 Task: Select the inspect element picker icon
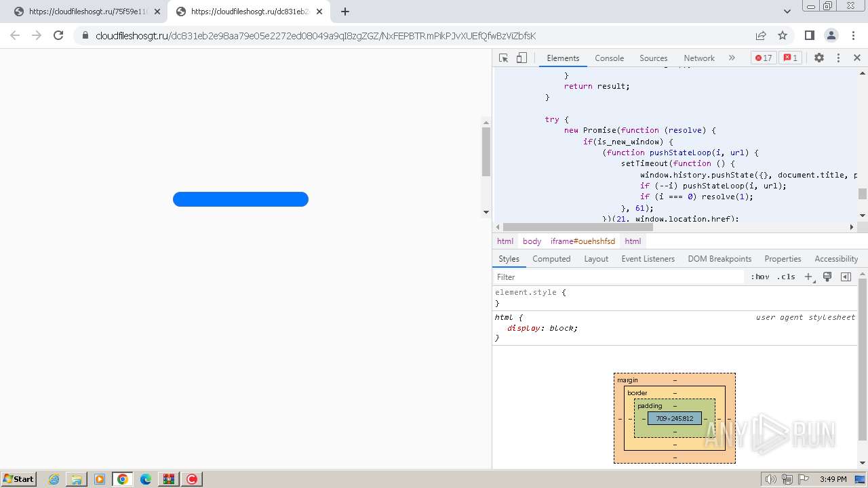tap(503, 58)
